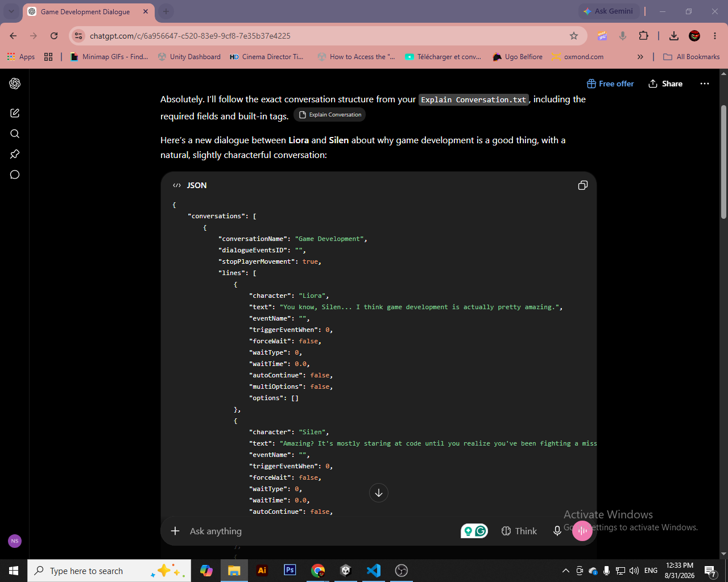Show hidden system tray icons chevron
The image size is (728, 582).
(x=566, y=571)
